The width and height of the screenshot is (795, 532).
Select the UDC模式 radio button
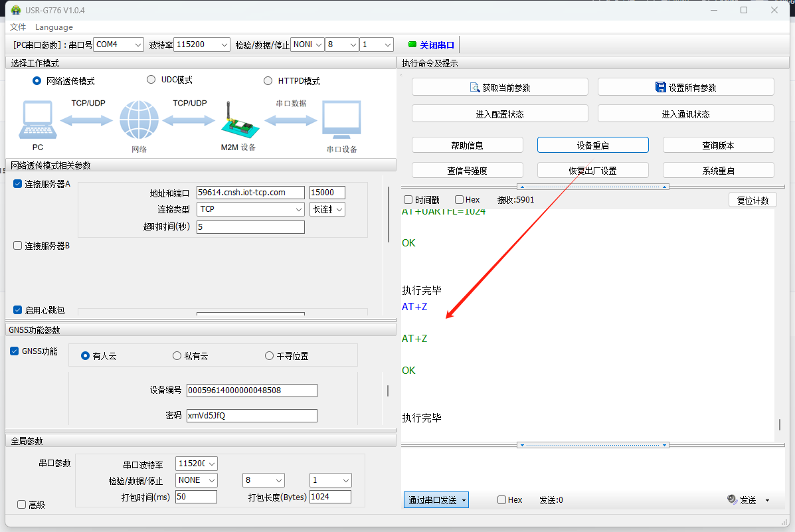tap(151, 80)
